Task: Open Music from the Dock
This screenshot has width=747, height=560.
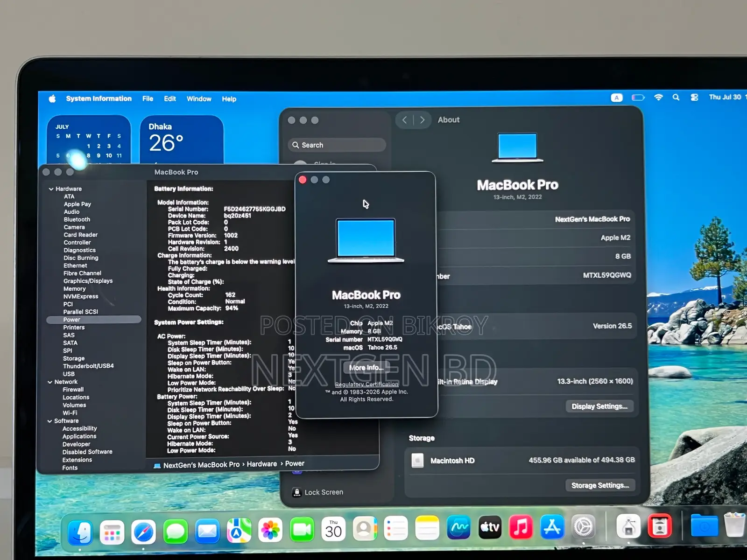Action: [x=521, y=527]
